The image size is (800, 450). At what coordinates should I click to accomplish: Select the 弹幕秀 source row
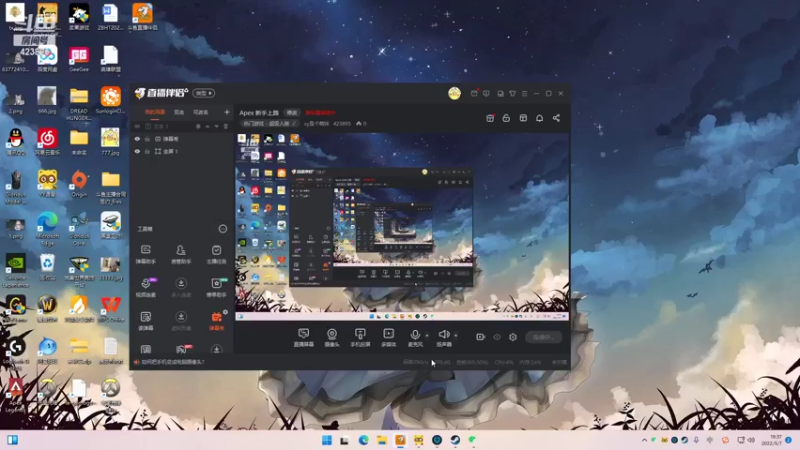click(182, 139)
